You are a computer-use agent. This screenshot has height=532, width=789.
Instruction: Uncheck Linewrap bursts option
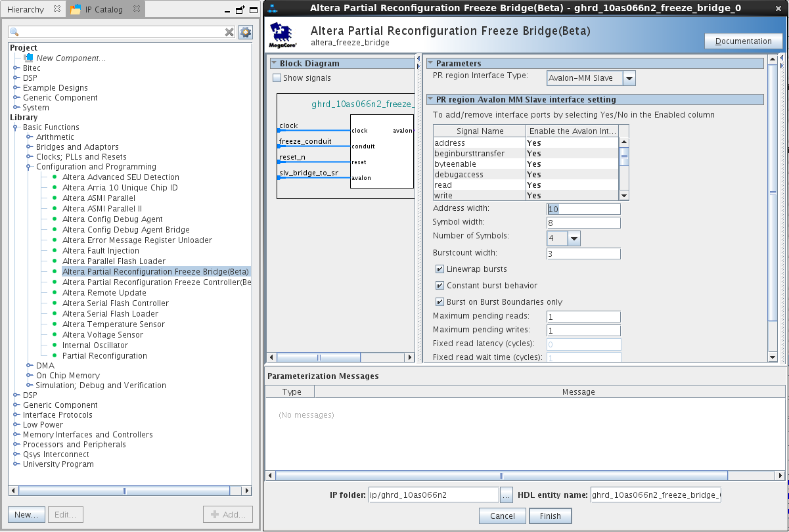440,269
